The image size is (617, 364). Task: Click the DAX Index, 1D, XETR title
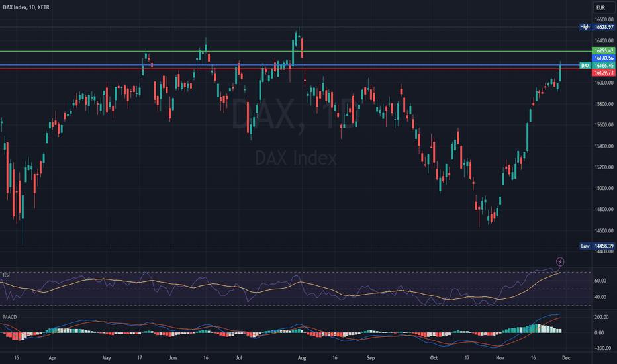[x=26, y=7]
